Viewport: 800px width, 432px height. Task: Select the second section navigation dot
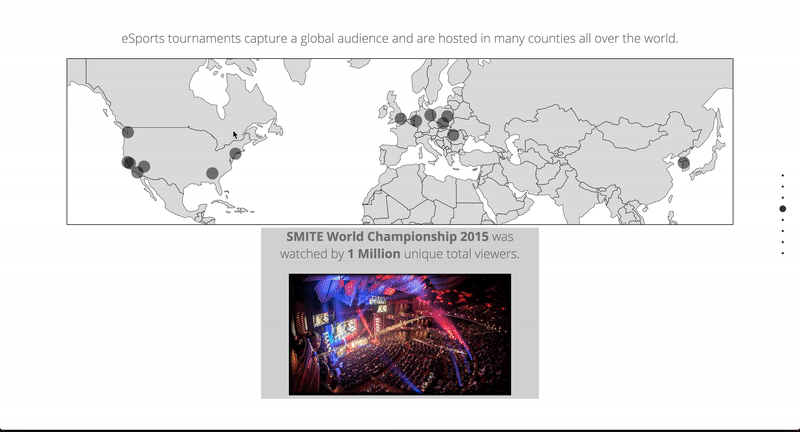tap(782, 186)
